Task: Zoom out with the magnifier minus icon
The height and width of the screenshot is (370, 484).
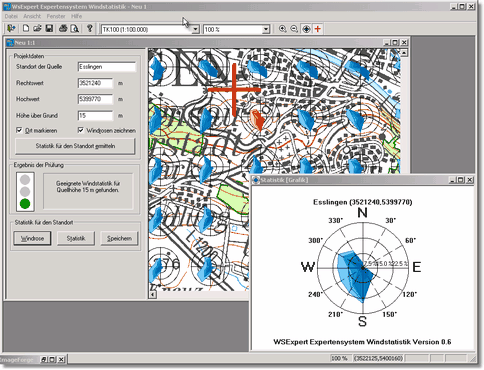Action: pos(294,29)
